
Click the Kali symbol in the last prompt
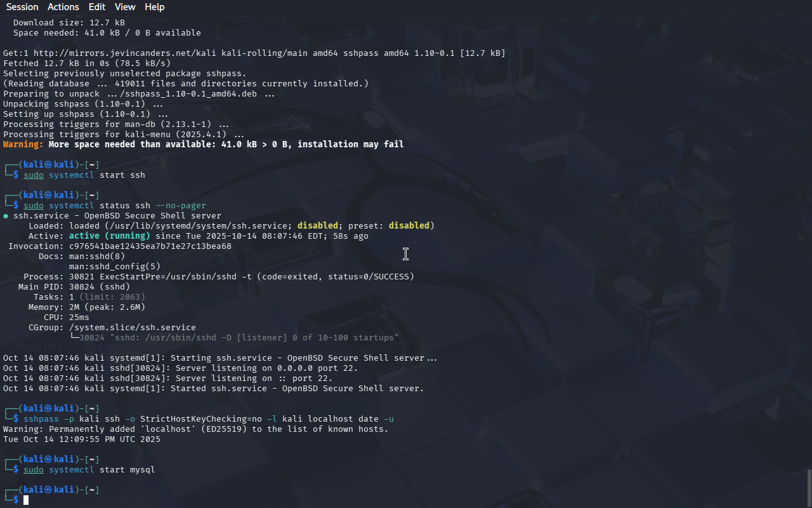(x=49, y=490)
